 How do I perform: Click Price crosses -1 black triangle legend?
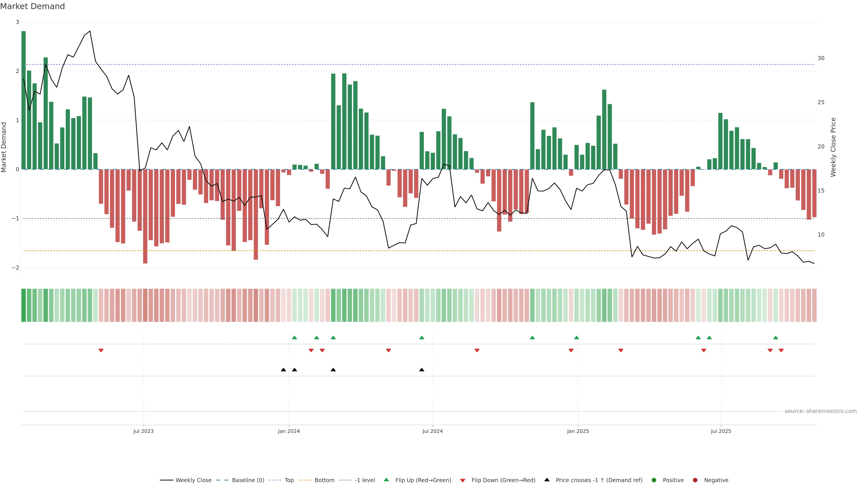[547, 480]
